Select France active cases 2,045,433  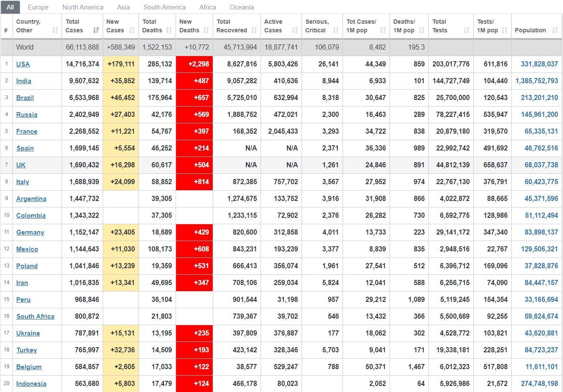(x=283, y=131)
